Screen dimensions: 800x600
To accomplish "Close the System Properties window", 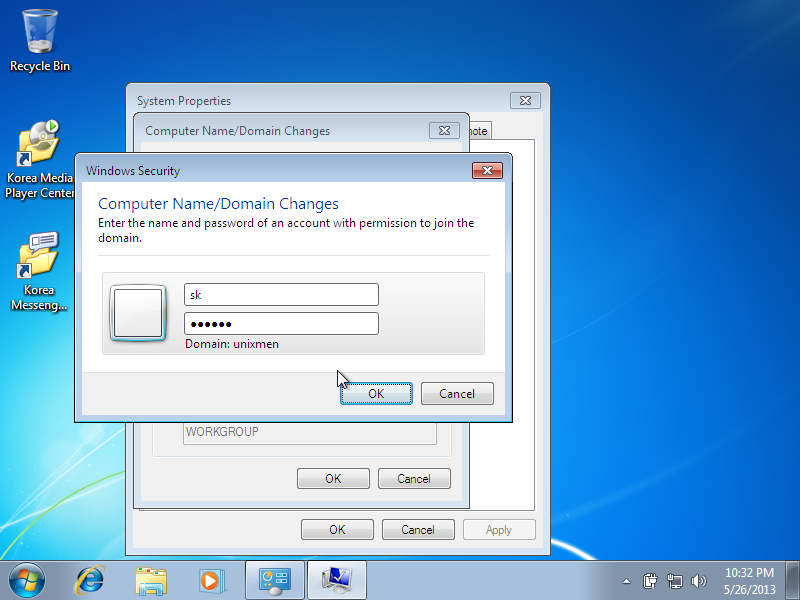I will [525, 101].
